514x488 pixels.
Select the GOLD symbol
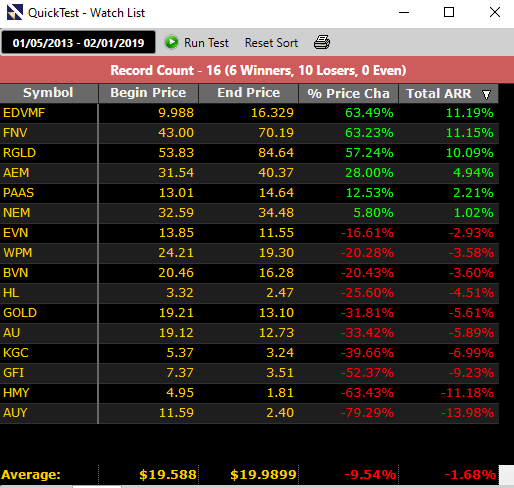pyautogui.click(x=20, y=313)
